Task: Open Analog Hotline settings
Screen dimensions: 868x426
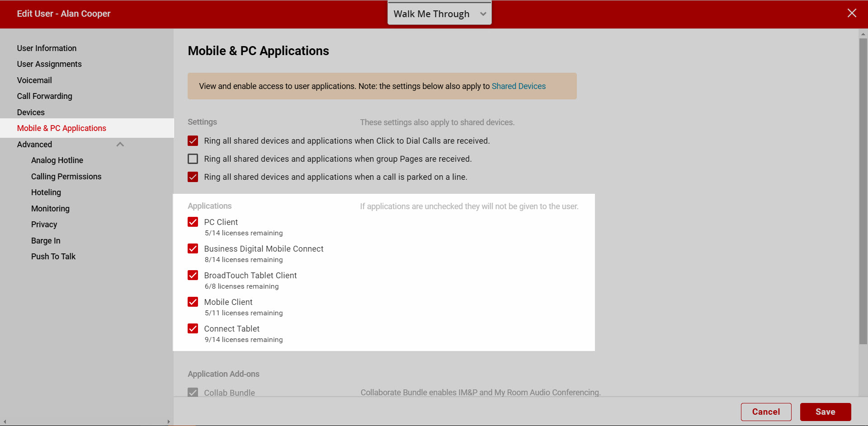Action: click(x=57, y=160)
